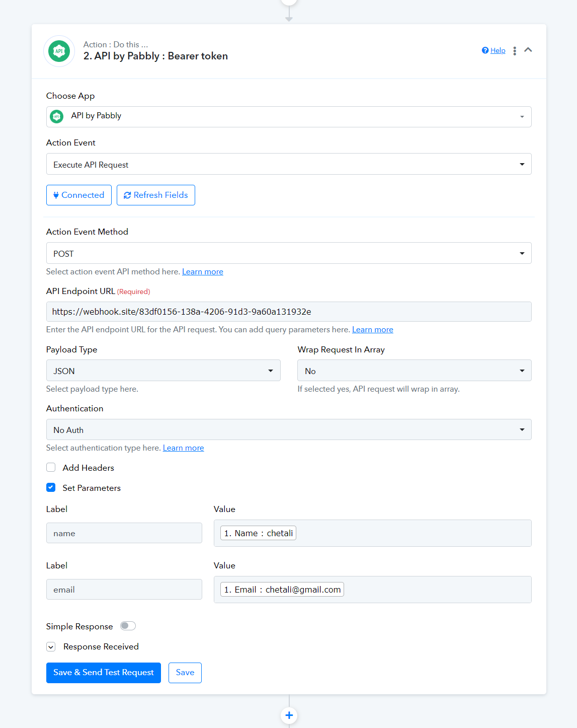577x728 pixels.
Task: Open Wrap Request In Array dropdown
Action: pyautogui.click(x=415, y=371)
